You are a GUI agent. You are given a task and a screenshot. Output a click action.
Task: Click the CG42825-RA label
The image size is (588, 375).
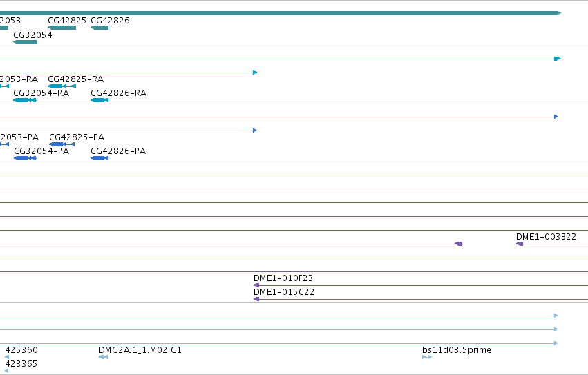coord(76,79)
